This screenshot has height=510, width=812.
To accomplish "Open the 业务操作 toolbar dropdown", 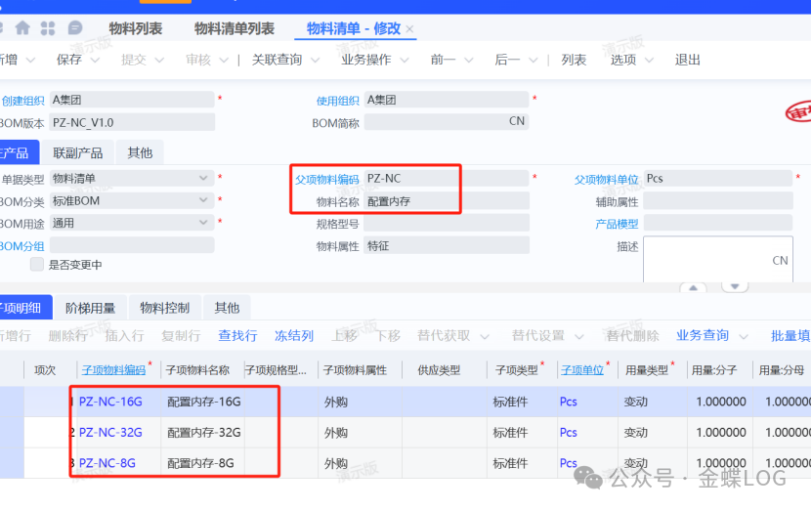I will click(x=373, y=60).
